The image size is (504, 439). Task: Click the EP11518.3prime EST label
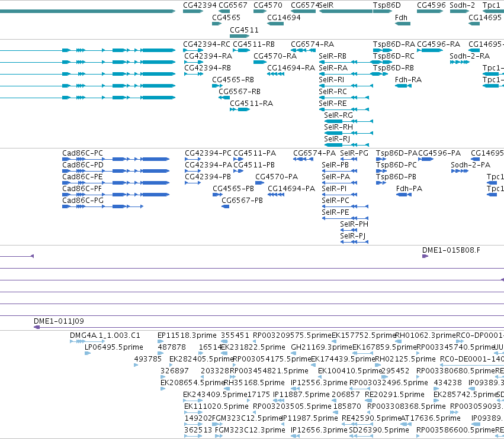187,335
